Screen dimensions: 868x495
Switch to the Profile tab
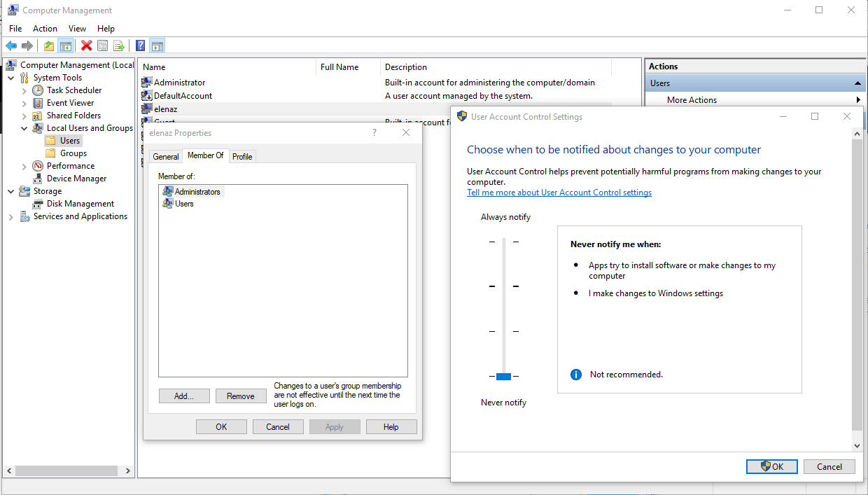242,157
